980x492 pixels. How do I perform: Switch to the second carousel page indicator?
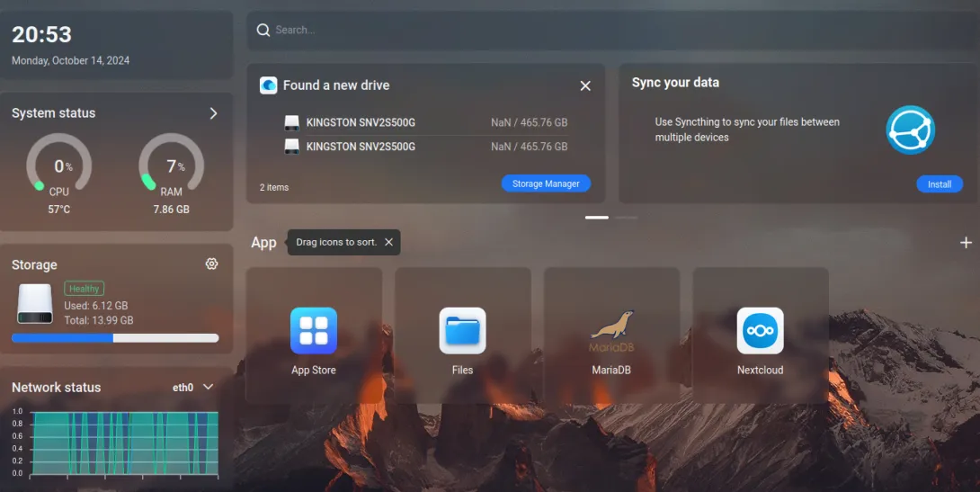click(x=627, y=218)
